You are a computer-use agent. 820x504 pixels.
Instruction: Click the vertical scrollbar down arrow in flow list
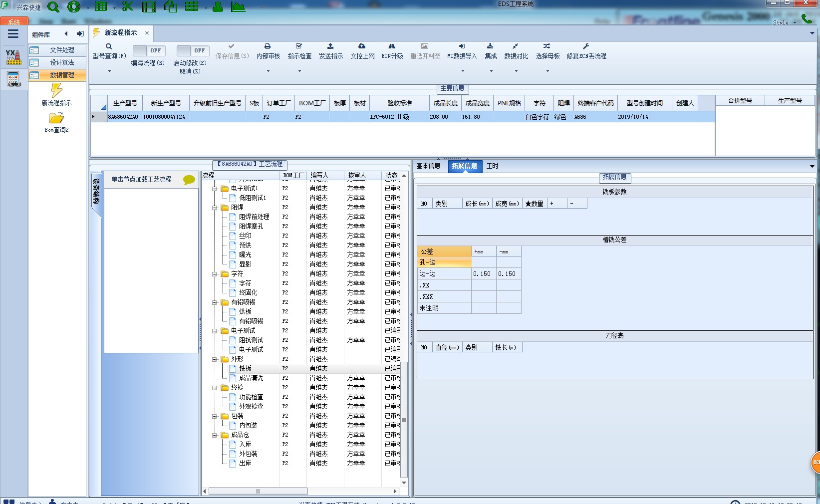pos(404,483)
